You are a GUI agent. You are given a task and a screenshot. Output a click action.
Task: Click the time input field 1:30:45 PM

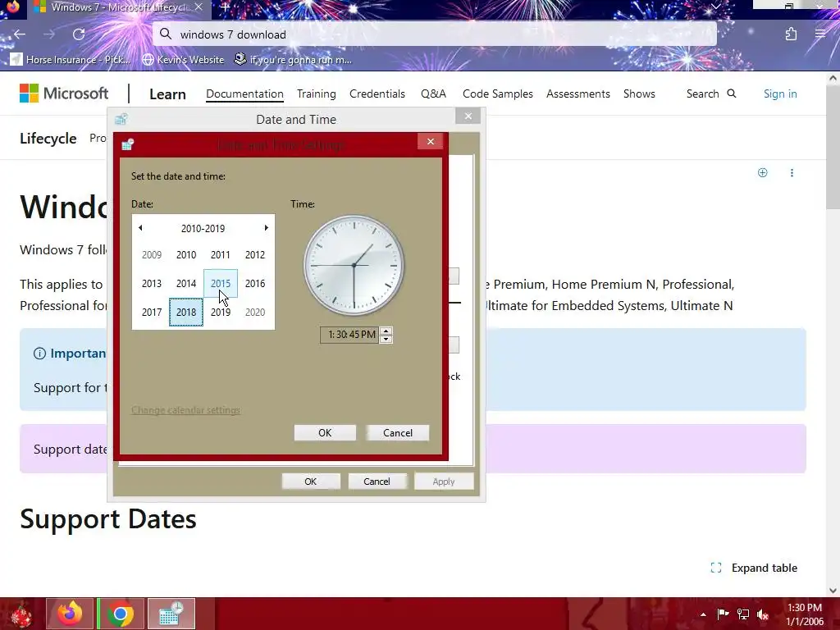(x=349, y=335)
